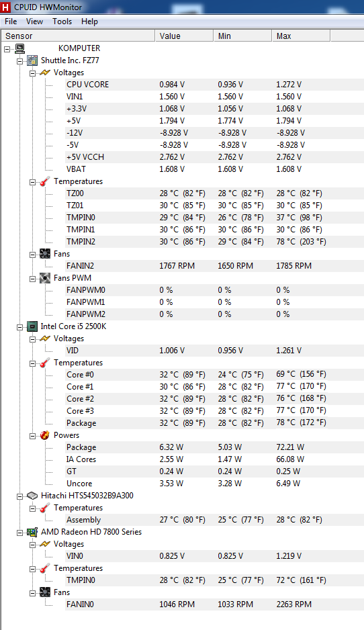Click the KOMPUTER computer icon
Screen dimensions: 364x630
pos(19,48)
